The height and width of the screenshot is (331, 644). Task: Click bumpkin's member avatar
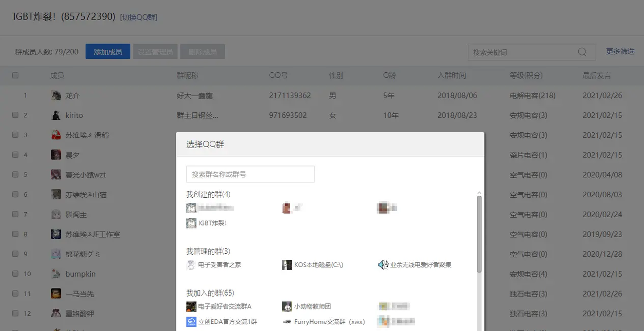tap(56, 274)
